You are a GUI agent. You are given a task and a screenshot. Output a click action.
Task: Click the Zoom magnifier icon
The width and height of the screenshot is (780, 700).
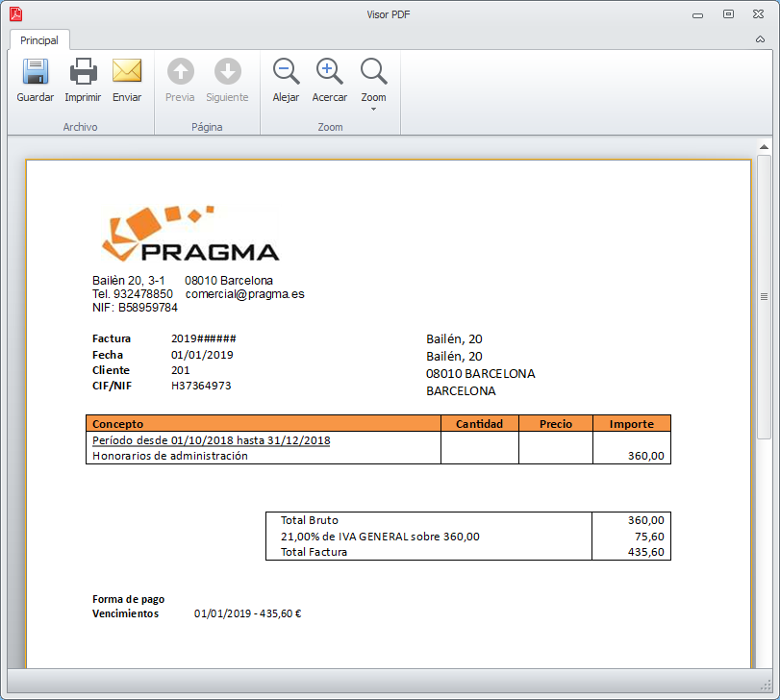click(373, 71)
